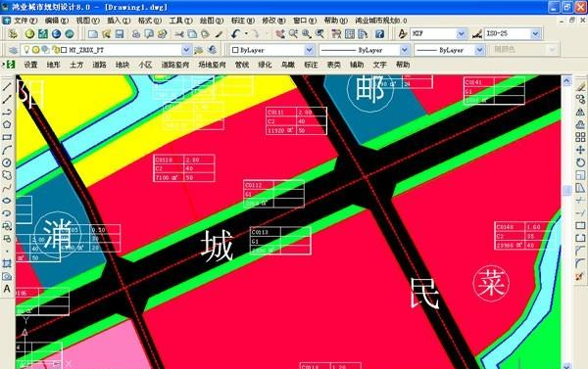
Task: Expand the text style dropdown
Action: click(x=462, y=33)
